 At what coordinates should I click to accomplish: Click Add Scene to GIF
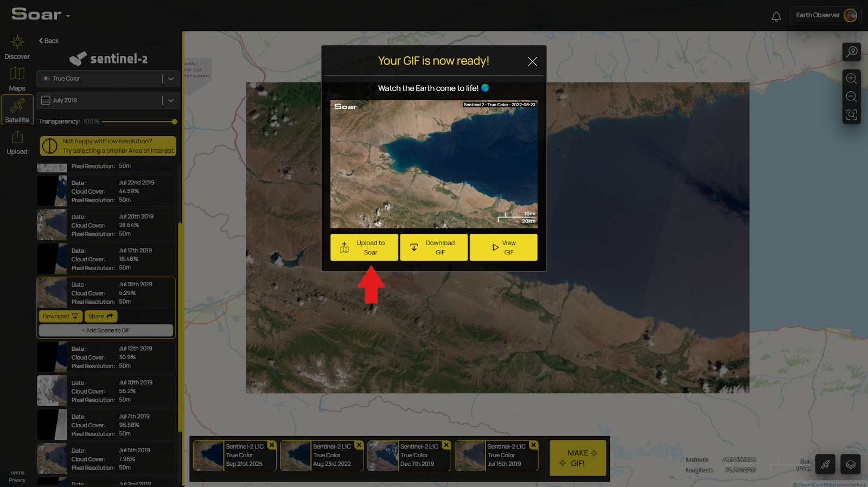[106, 330]
